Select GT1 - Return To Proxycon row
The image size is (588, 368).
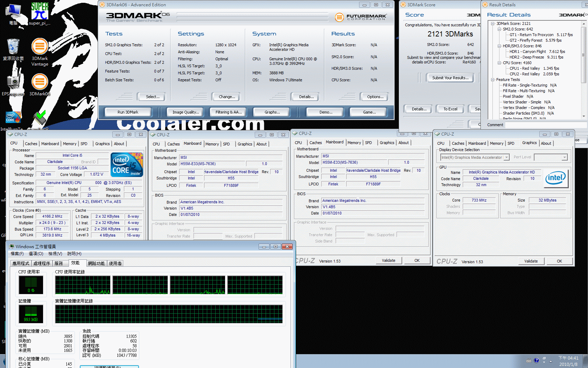click(541, 35)
